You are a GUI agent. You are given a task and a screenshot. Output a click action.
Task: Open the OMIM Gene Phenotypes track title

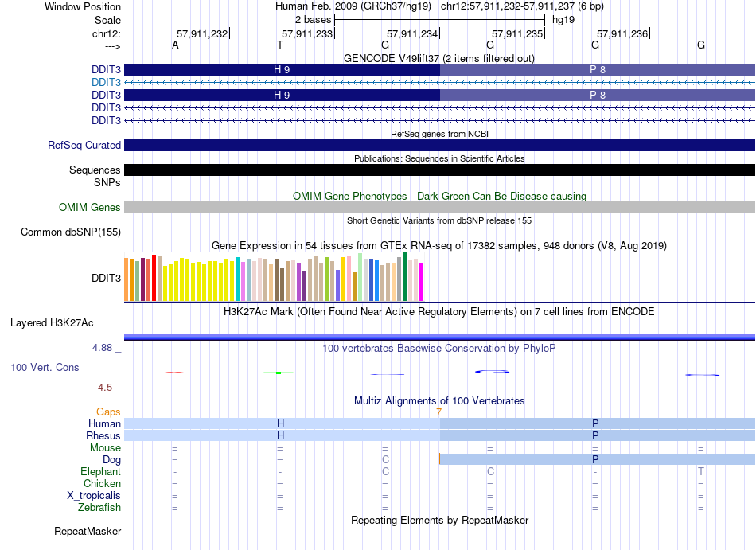tap(439, 196)
